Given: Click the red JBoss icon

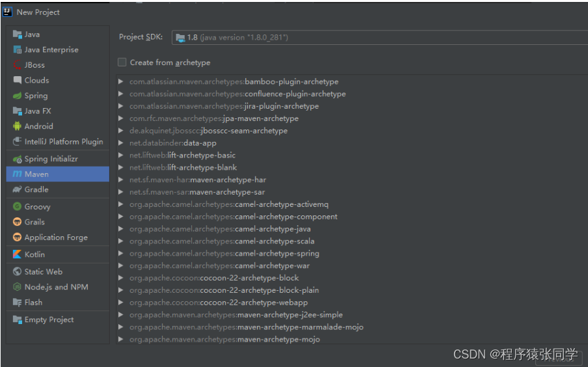Looking at the screenshot, I should 18,65.
